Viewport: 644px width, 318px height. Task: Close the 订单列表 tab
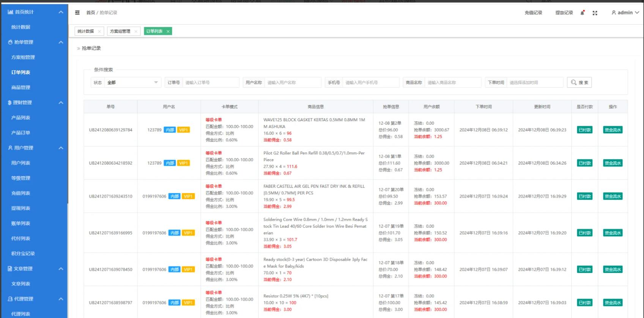(168, 32)
